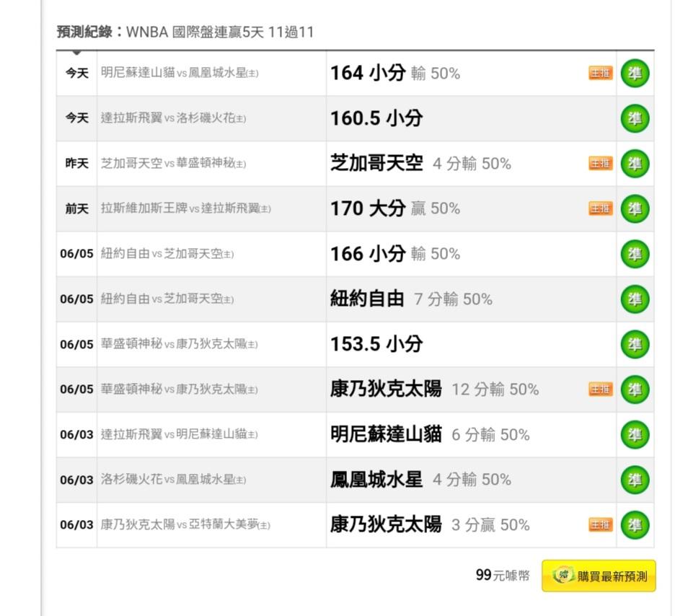Click green 準 icon for 鳳凰城水星 4 分輸
Viewport: 688px width, 616px height.
point(635,480)
